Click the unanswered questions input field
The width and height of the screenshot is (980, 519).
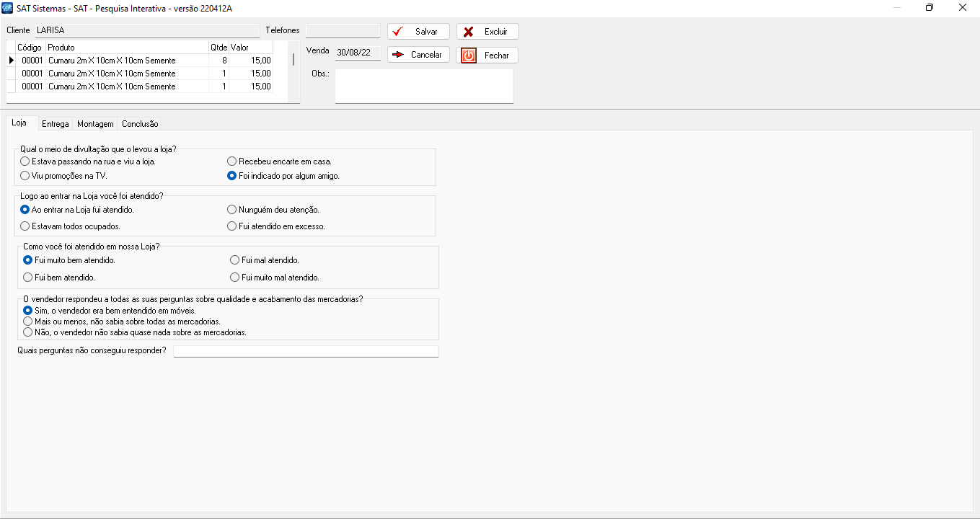pyautogui.click(x=306, y=351)
